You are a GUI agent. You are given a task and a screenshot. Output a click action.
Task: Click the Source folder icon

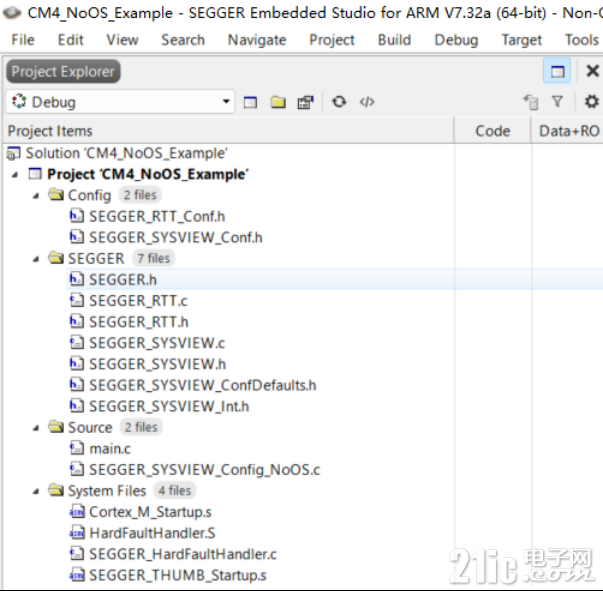click(x=56, y=426)
